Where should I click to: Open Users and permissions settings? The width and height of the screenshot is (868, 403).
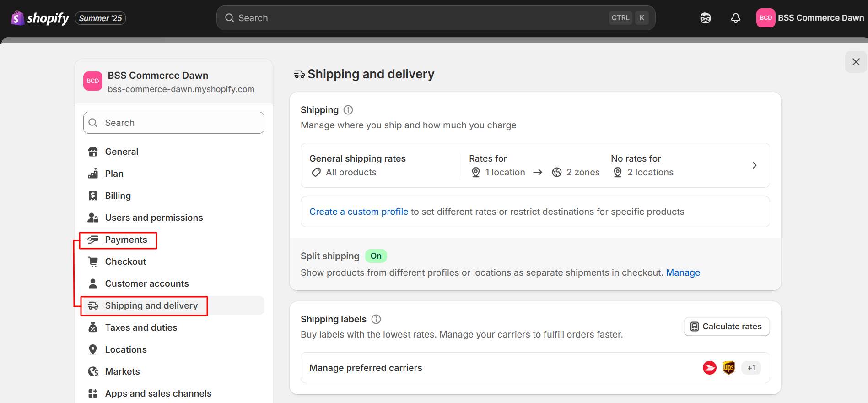pyautogui.click(x=174, y=218)
